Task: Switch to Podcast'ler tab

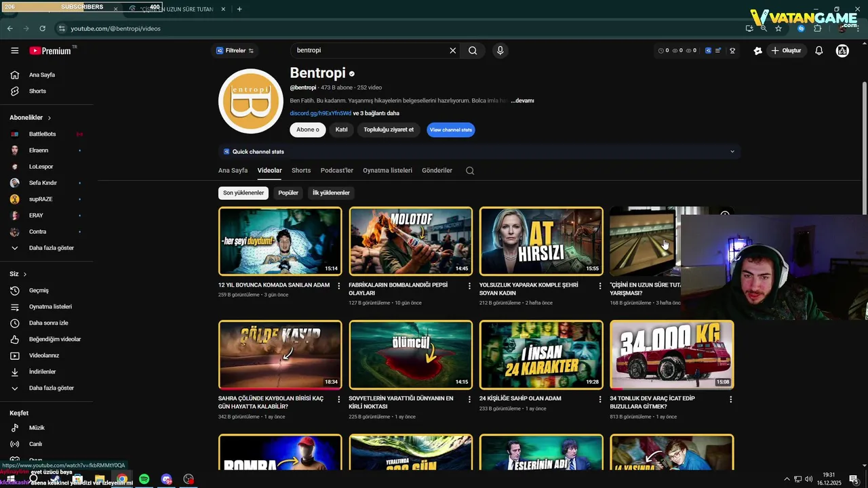Action: [x=337, y=171]
